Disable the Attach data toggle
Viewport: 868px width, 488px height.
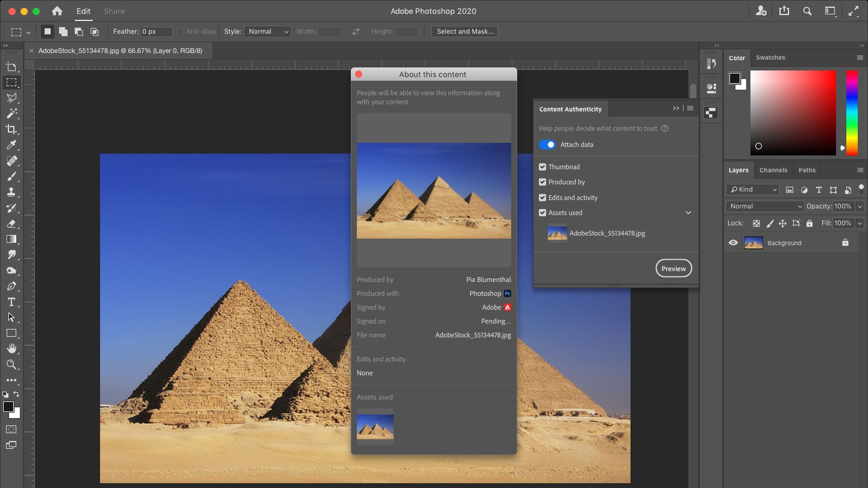coord(547,145)
